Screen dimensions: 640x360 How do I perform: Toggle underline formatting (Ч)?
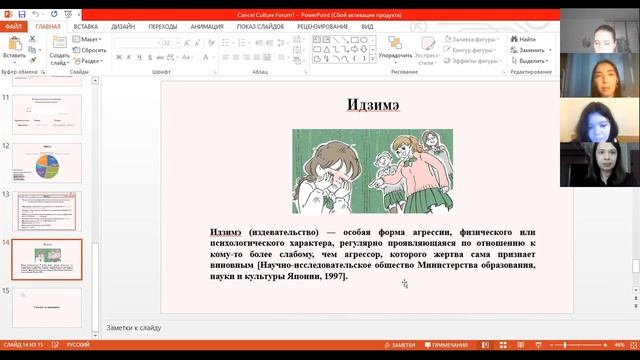point(139,58)
